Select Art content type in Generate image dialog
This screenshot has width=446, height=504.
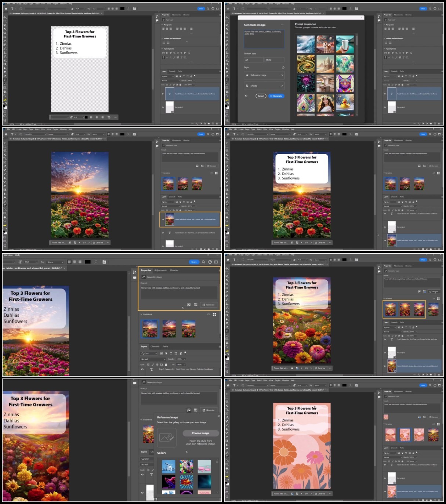254,60
